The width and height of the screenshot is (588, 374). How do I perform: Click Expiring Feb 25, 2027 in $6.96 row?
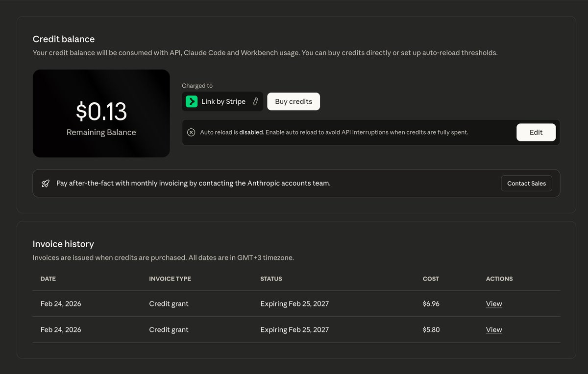click(x=294, y=304)
